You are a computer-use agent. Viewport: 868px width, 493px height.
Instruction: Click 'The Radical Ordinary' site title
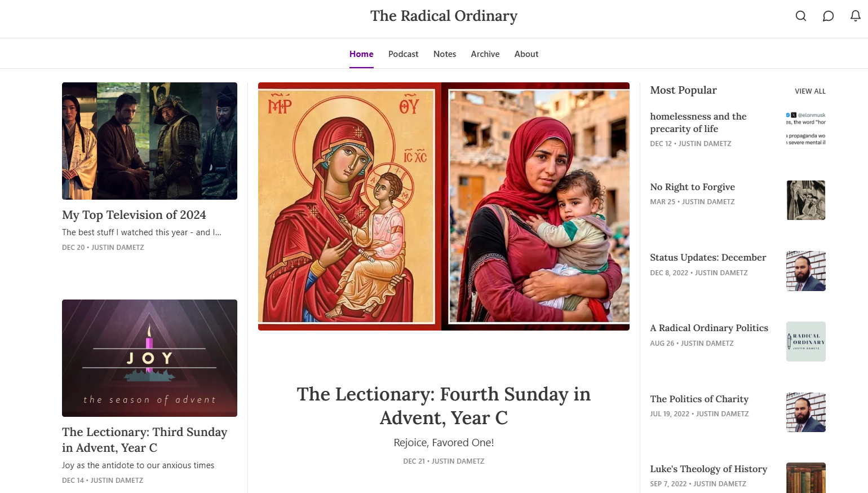444,16
